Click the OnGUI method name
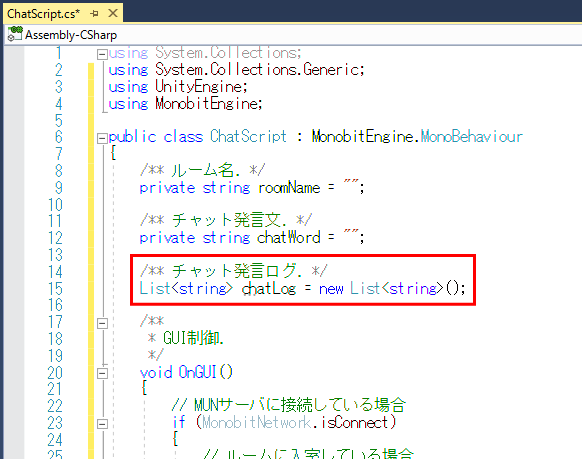The width and height of the screenshot is (582, 459). click(x=197, y=372)
